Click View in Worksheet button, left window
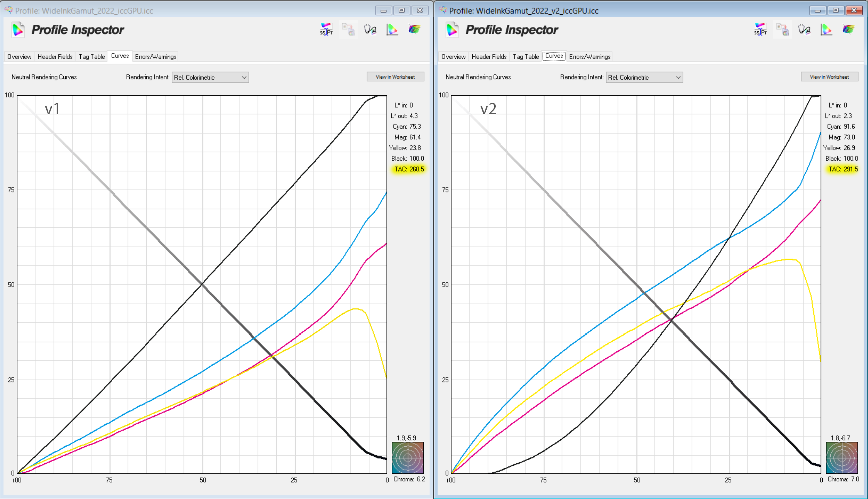The height and width of the screenshot is (499, 868). [395, 77]
